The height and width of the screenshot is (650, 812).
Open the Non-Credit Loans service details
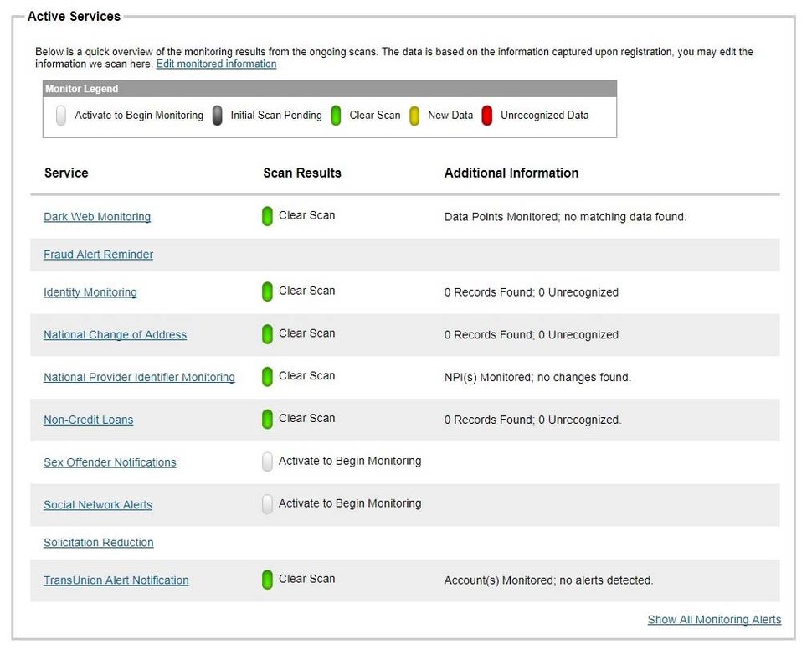pyautogui.click(x=88, y=420)
